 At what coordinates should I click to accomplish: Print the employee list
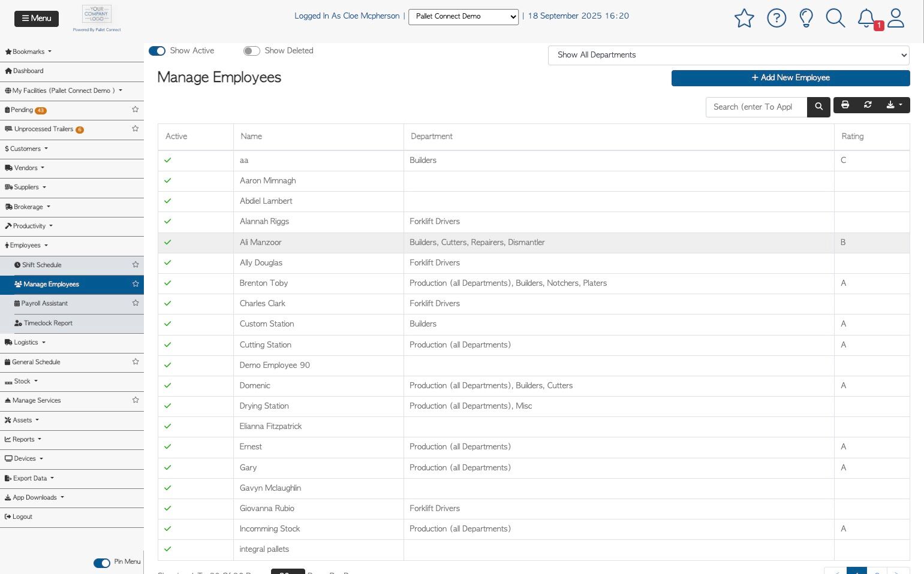click(845, 105)
